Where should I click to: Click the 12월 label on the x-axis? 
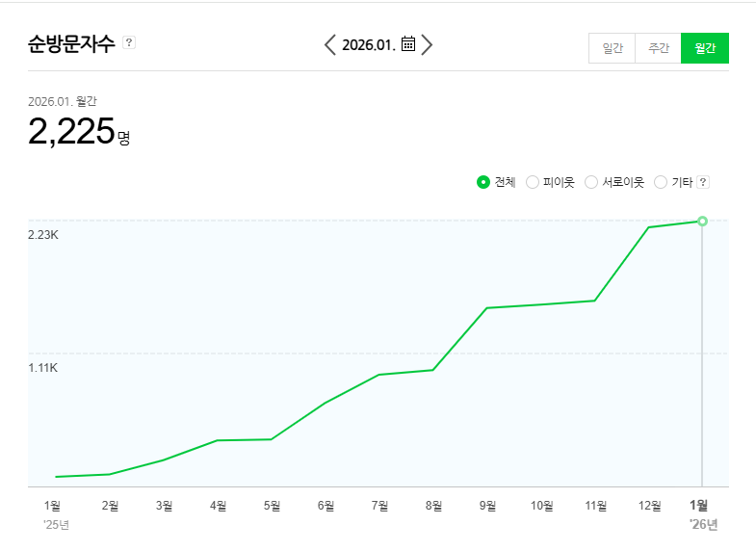tap(649, 505)
